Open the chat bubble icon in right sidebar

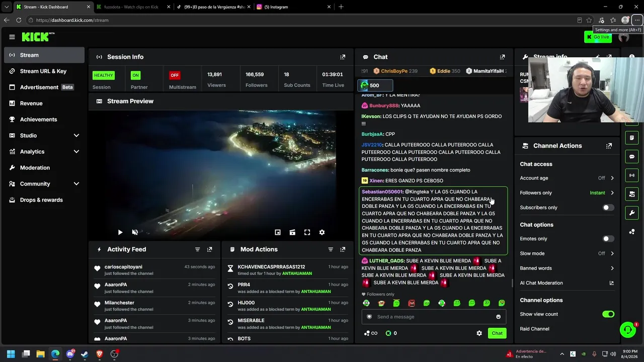click(x=632, y=156)
